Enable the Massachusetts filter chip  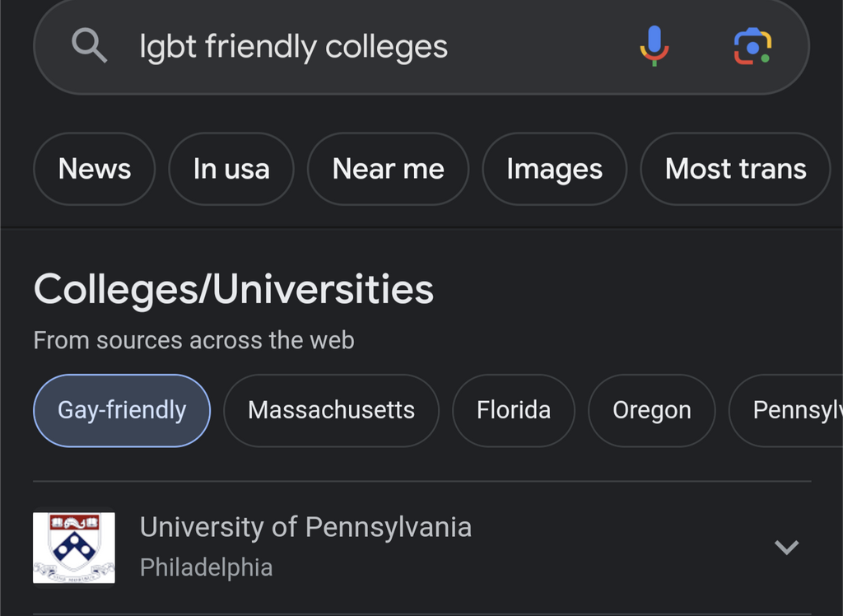331,410
